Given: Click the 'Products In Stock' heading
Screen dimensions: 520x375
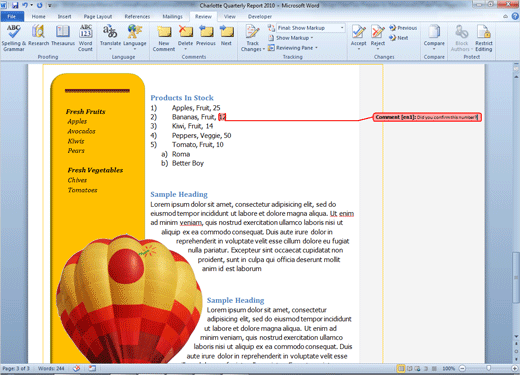Looking at the screenshot, I should [x=182, y=98].
